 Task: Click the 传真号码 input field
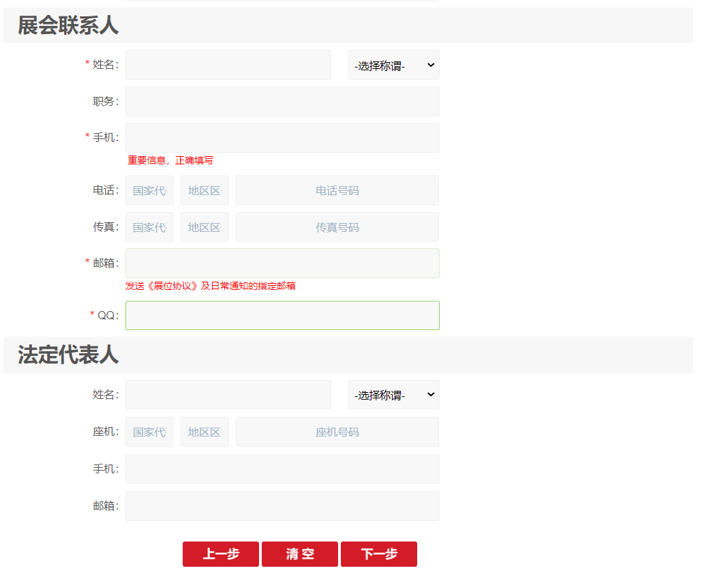pos(337,227)
